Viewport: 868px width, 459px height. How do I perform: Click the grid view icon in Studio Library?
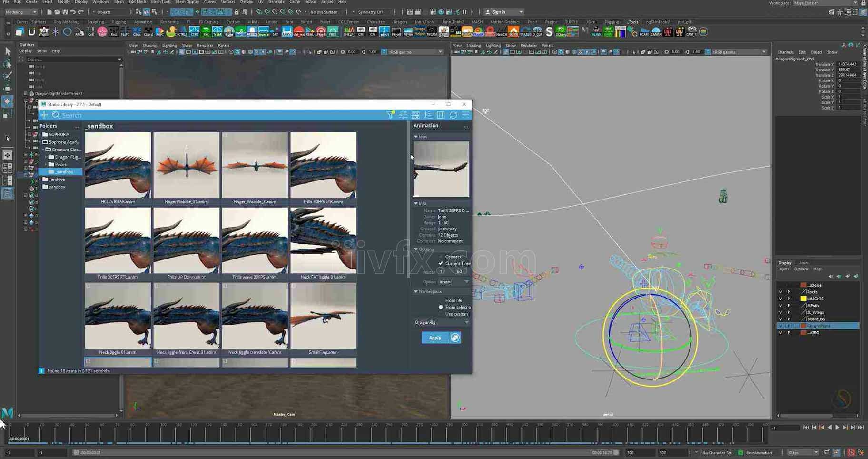[x=415, y=115]
